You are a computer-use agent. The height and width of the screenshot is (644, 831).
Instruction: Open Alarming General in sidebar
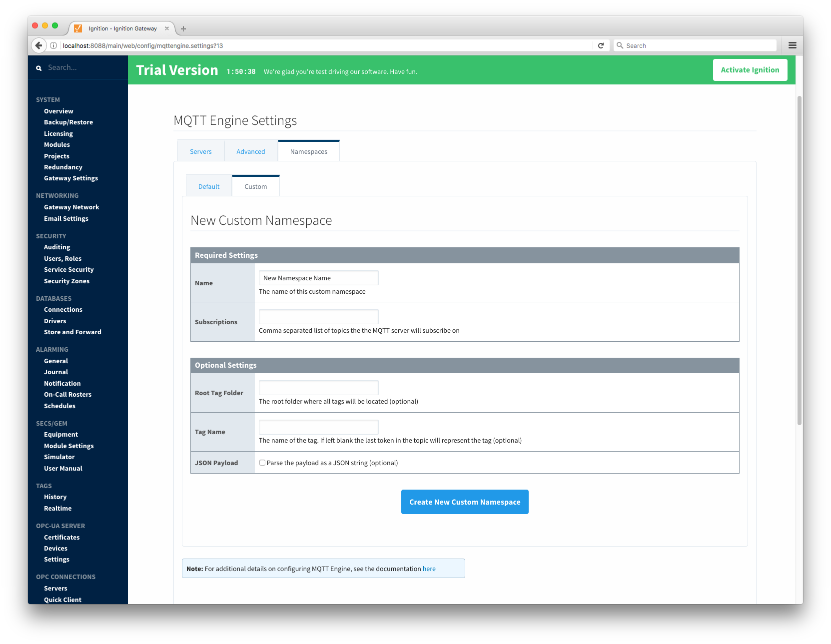coord(56,361)
